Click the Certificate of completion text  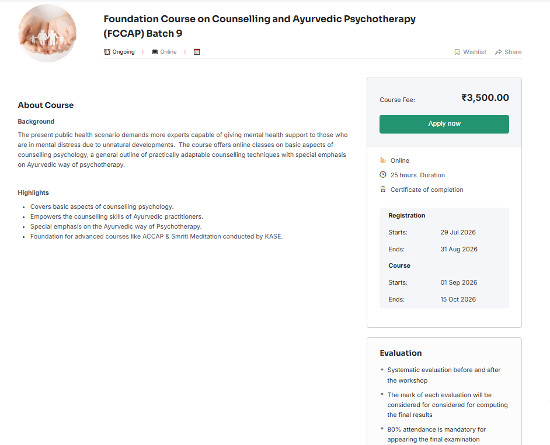pos(427,189)
